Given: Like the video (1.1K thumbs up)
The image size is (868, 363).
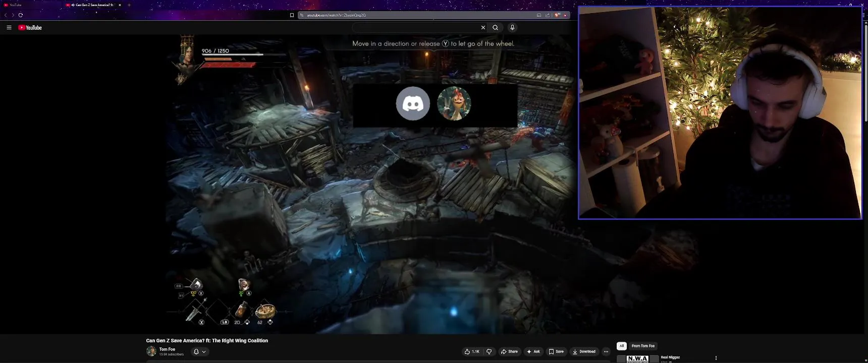Looking at the screenshot, I should pyautogui.click(x=472, y=351).
